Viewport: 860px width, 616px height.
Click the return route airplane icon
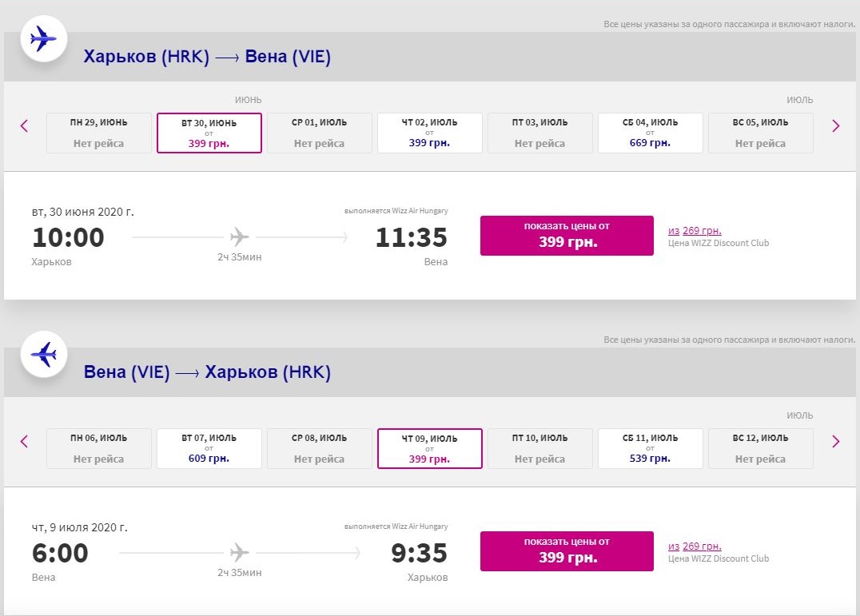tap(44, 354)
